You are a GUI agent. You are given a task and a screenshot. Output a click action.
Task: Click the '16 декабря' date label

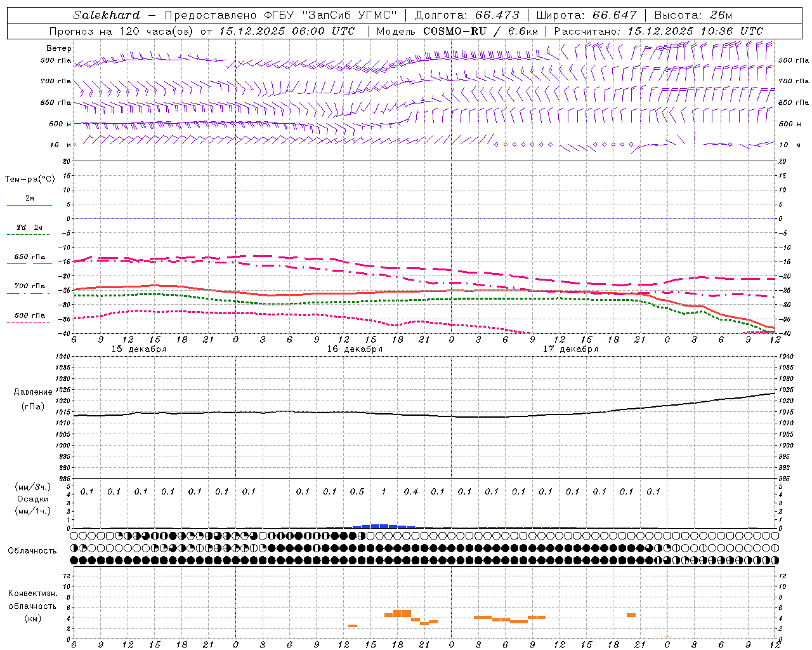pyautogui.click(x=355, y=349)
